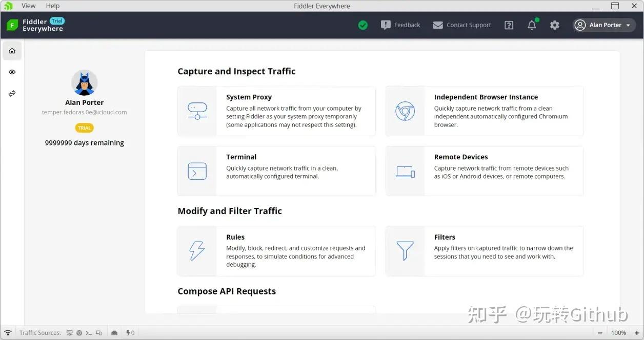
Task: Open the System Proxy card title
Action: pos(249,97)
